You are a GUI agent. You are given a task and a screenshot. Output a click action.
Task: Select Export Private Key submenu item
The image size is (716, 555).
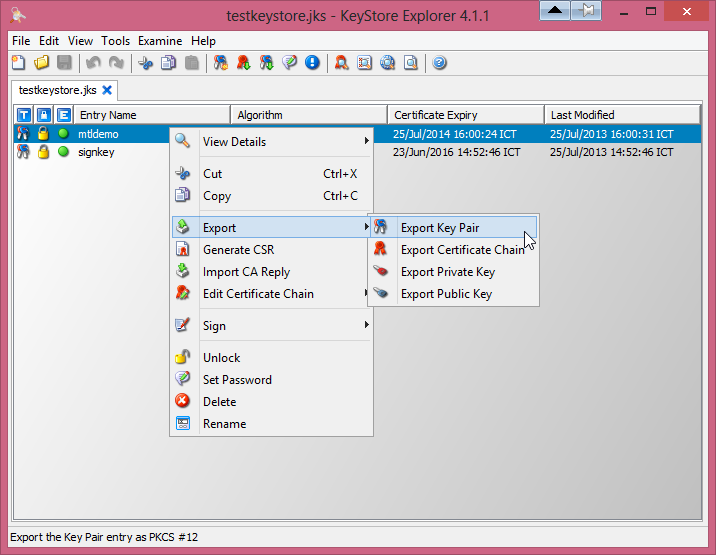click(453, 272)
